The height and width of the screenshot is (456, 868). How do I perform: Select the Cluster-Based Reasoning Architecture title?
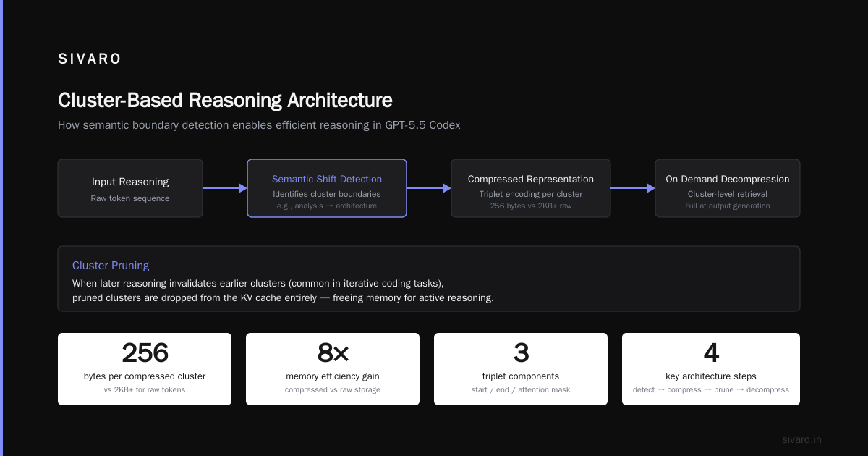pos(225,100)
